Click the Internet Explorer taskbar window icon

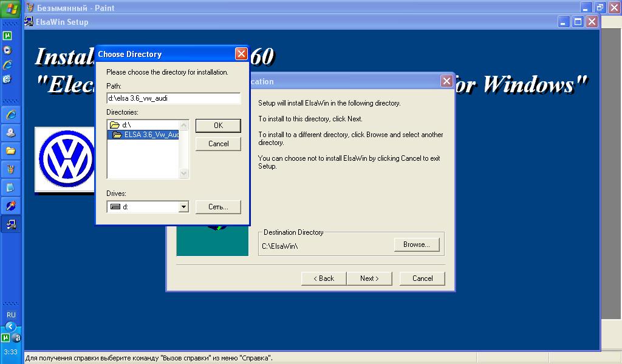pos(11,114)
